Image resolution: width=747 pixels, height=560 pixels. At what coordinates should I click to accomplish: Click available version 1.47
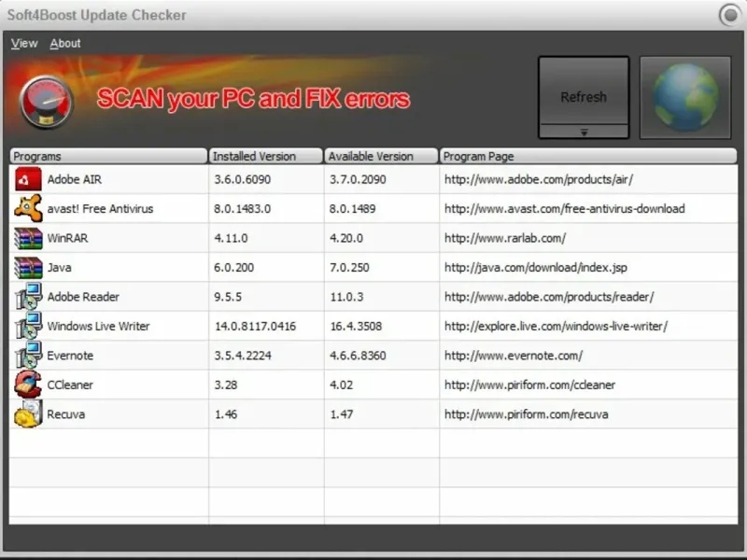342,414
